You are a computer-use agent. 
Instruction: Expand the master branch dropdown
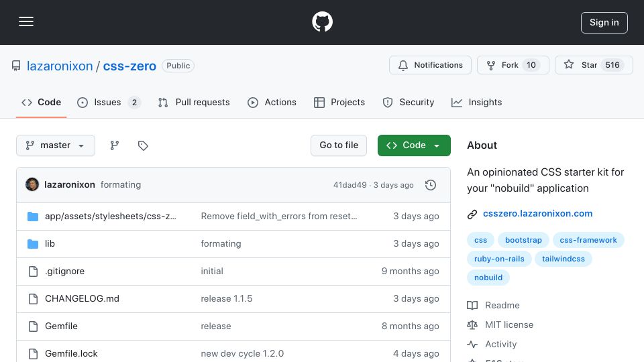click(56, 145)
